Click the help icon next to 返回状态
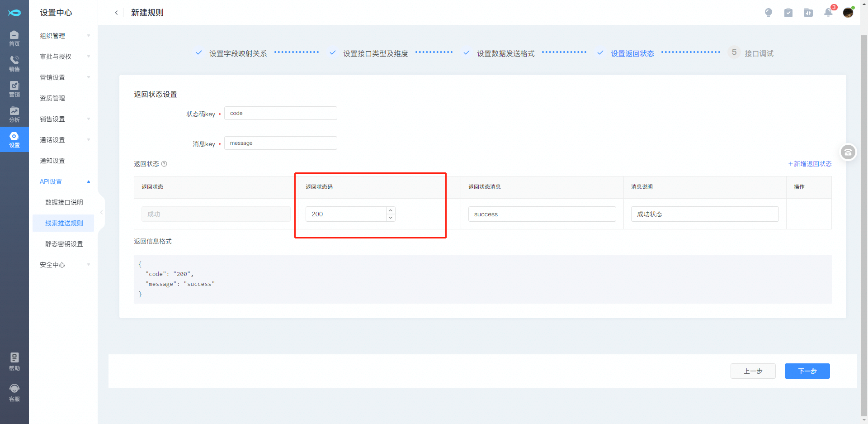Screen dimensions: 868x424 tap(164, 164)
